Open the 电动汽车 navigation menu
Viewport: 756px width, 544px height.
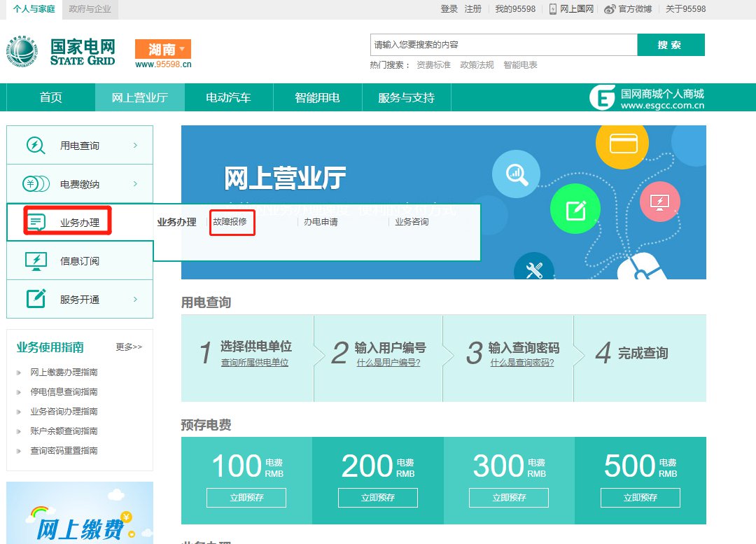point(228,97)
